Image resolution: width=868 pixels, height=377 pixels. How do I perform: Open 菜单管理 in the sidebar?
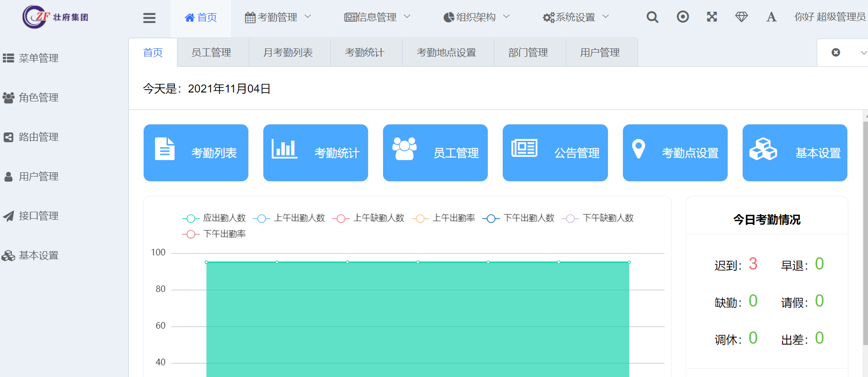pyautogui.click(x=38, y=58)
